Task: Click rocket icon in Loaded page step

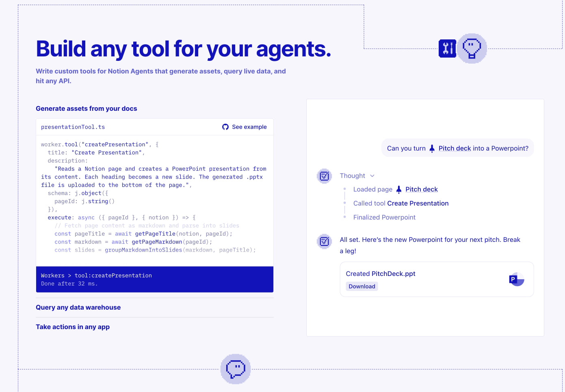Action: (399, 190)
